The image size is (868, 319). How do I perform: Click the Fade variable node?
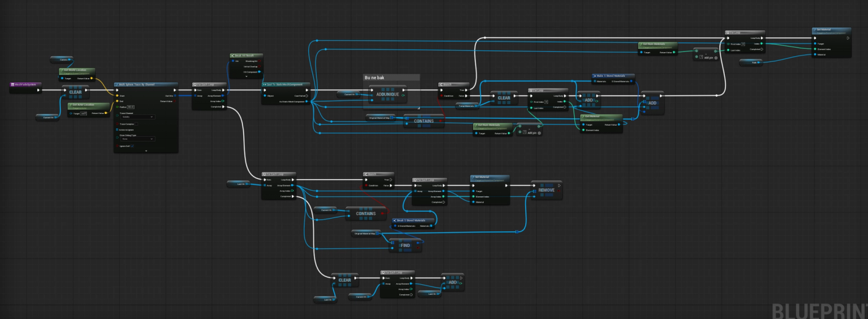751,63
